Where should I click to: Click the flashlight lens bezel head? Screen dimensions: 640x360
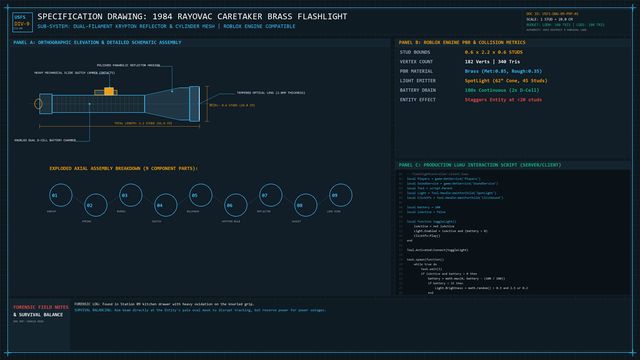tap(195, 104)
